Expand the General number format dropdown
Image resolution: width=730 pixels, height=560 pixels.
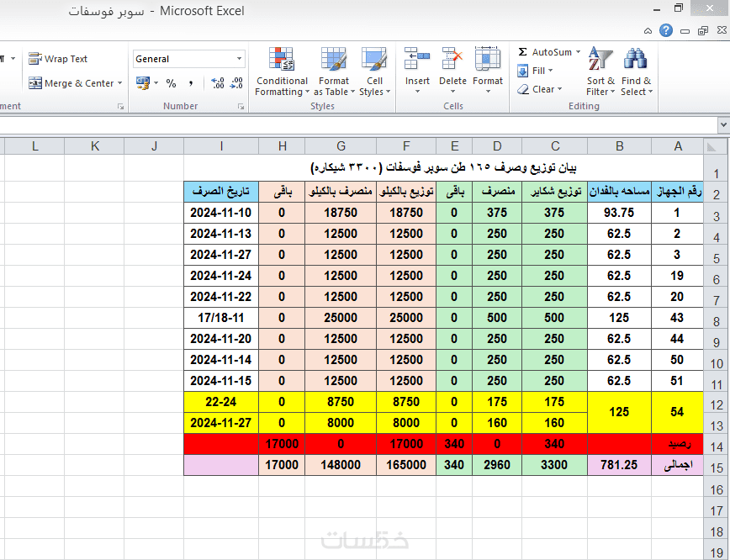(239, 59)
